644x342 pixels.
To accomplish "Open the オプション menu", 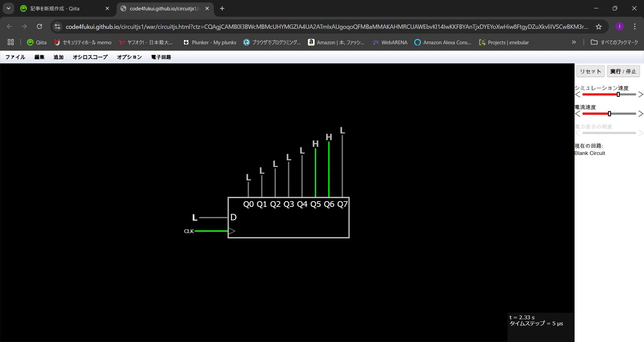I will [x=129, y=57].
